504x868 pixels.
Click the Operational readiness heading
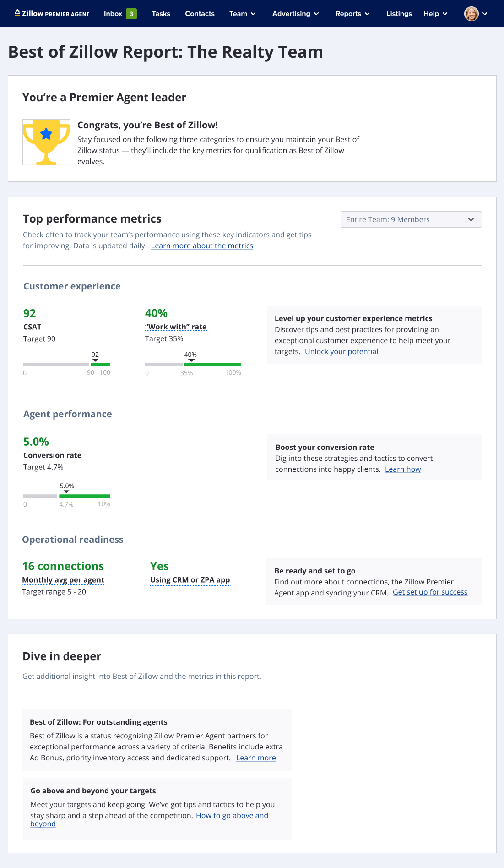click(x=73, y=540)
